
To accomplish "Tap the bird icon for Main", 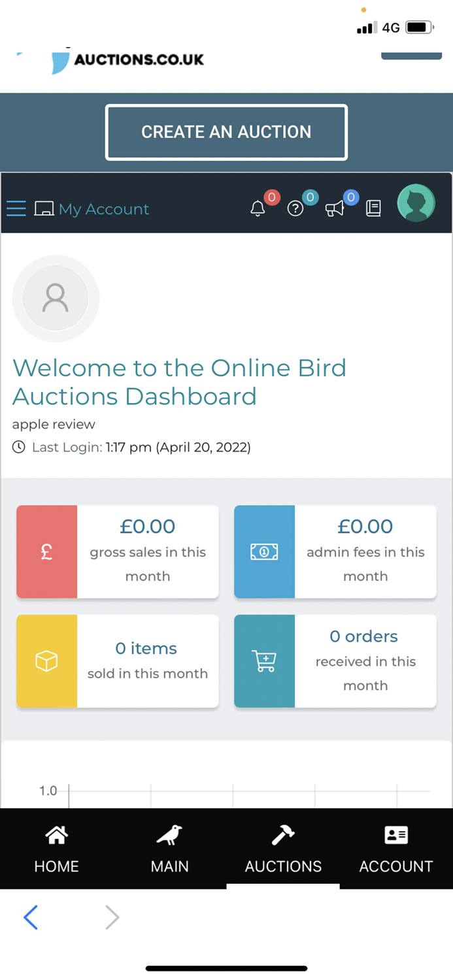I will pyautogui.click(x=169, y=835).
